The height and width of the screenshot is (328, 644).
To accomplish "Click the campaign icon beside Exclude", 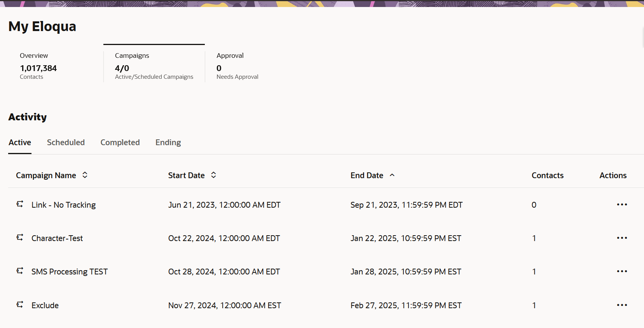I will (20, 305).
